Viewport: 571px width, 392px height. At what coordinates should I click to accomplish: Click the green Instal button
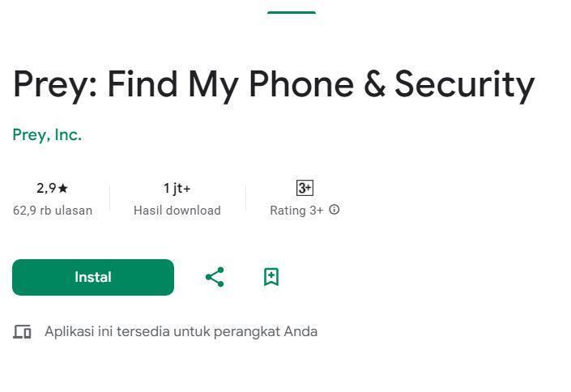point(93,277)
